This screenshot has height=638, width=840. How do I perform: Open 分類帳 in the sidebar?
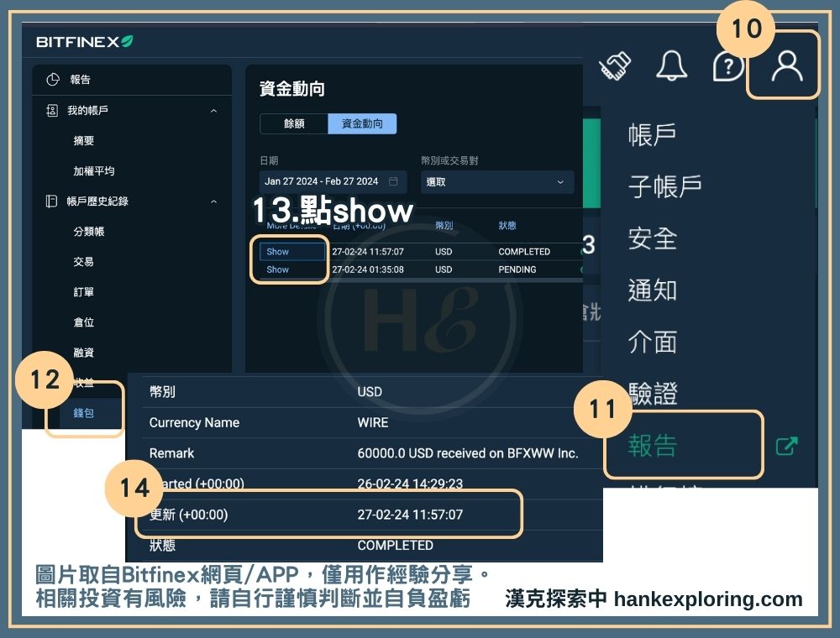[x=89, y=232]
